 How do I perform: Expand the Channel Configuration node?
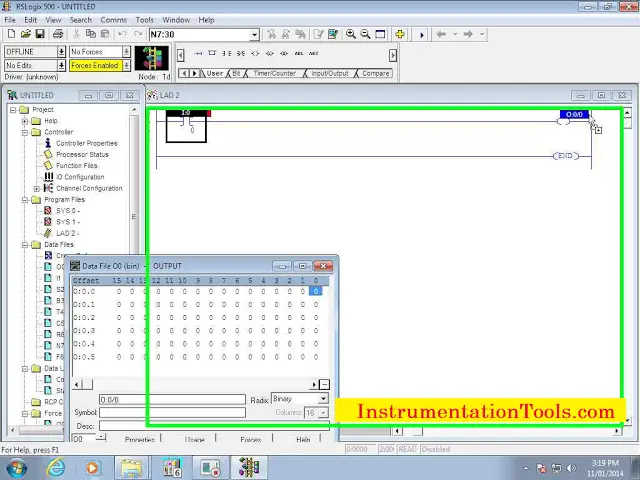pyautogui.click(x=37, y=189)
